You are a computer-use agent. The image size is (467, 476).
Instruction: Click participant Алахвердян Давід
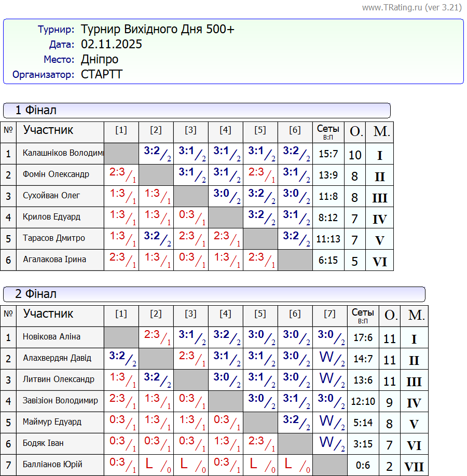57,358
